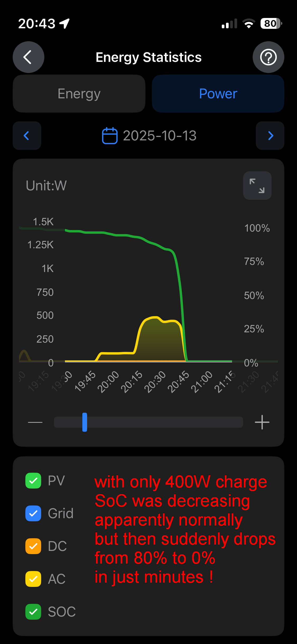The image size is (297, 644).
Task: Disable the DC series checkbox
Action: pyautogui.click(x=33, y=546)
